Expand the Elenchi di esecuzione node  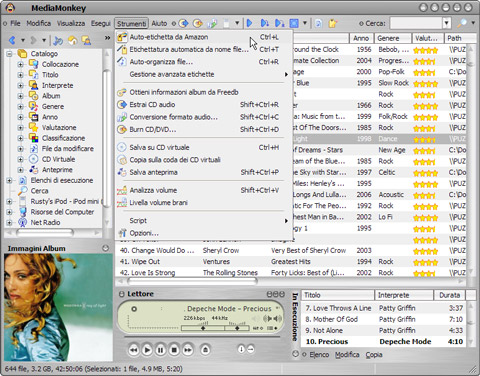10,180
